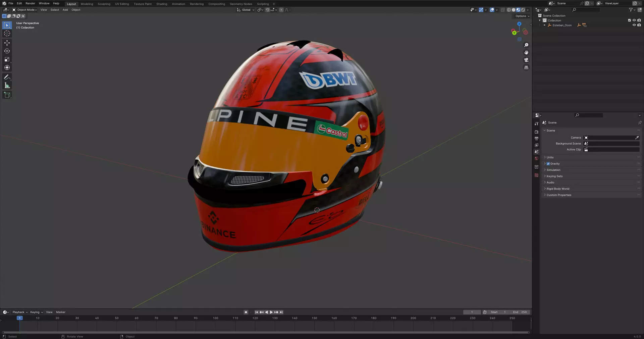Viewport: 644px width, 339px height.
Task: Switch to rendered viewport shading
Action: (x=523, y=10)
